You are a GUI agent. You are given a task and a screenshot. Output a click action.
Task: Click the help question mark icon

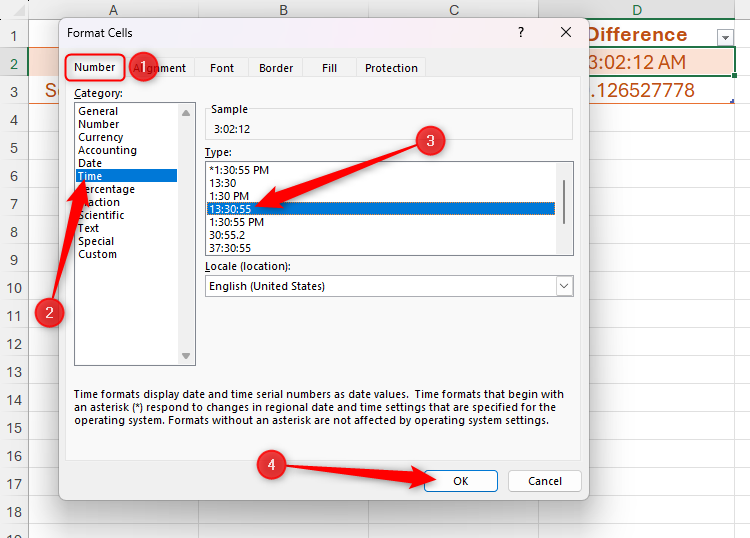click(520, 33)
